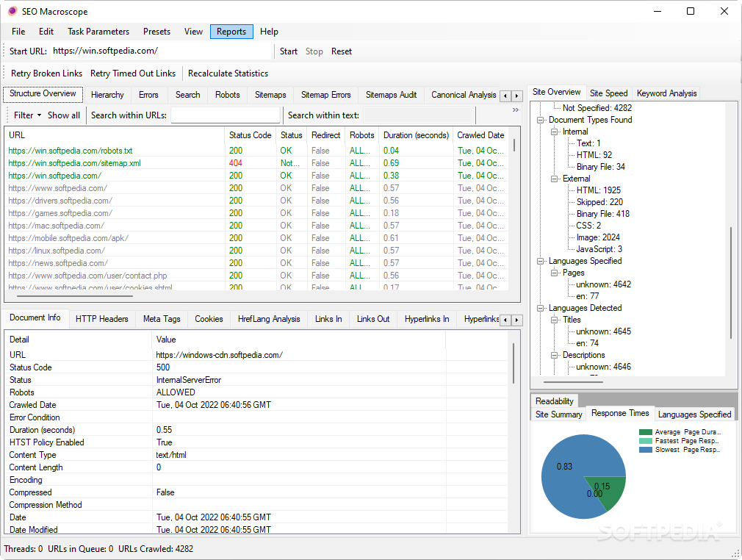This screenshot has width=742, height=560.
Task: Click the Search within text field
Action: coord(418,115)
